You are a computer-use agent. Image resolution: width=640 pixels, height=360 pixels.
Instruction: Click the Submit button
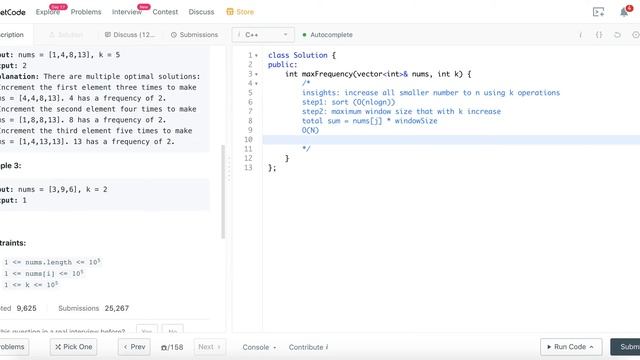click(625, 347)
